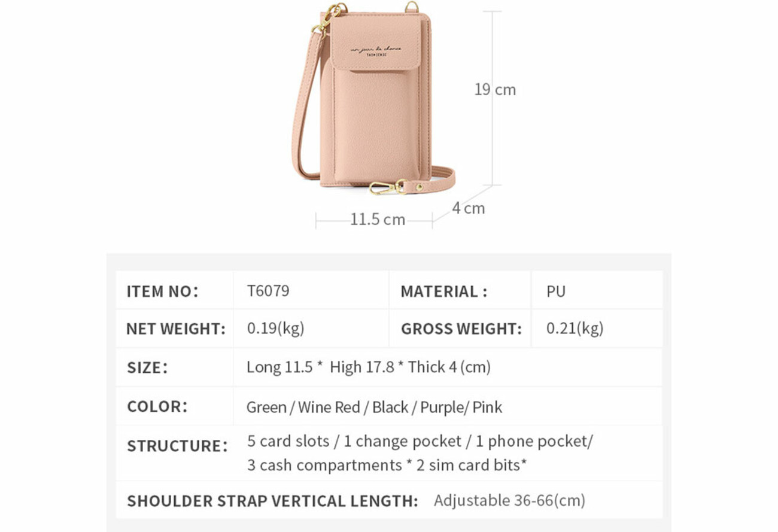
Task: Click the 0.19(kg) net weight value
Action: 276,329
